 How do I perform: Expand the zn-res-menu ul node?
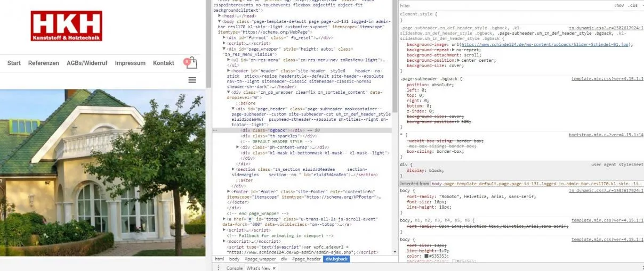[229, 60]
